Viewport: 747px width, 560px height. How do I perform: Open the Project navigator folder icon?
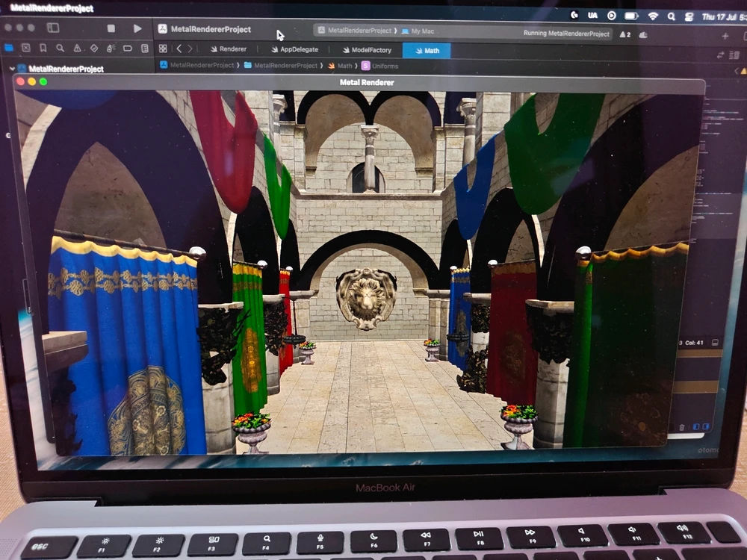pos(9,48)
